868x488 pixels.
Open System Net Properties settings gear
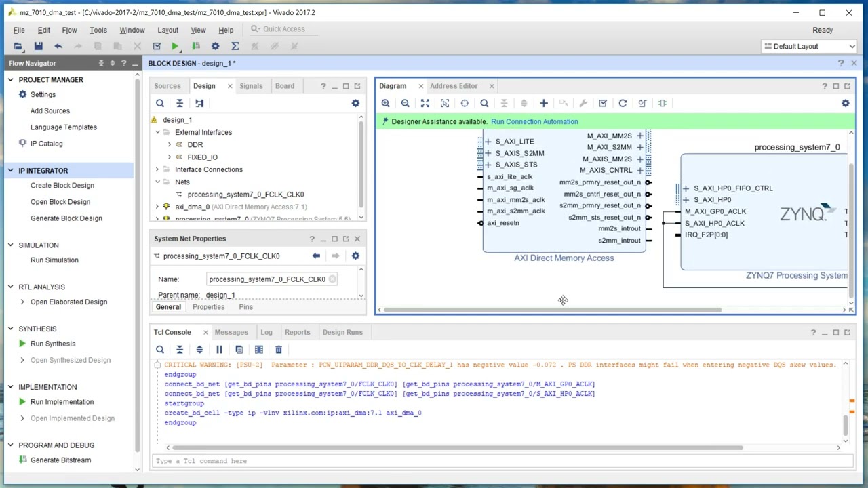[x=355, y=256]
